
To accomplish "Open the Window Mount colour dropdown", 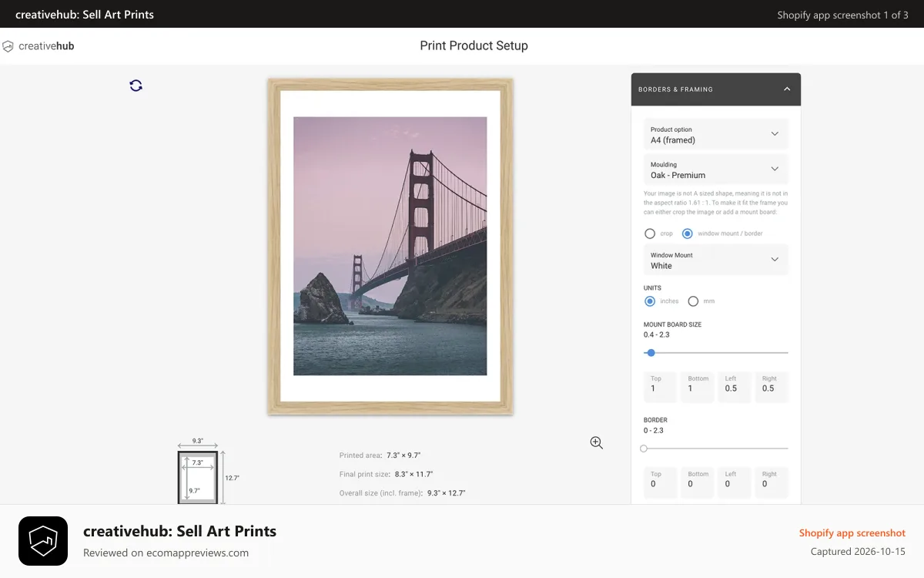I will 716,260.
